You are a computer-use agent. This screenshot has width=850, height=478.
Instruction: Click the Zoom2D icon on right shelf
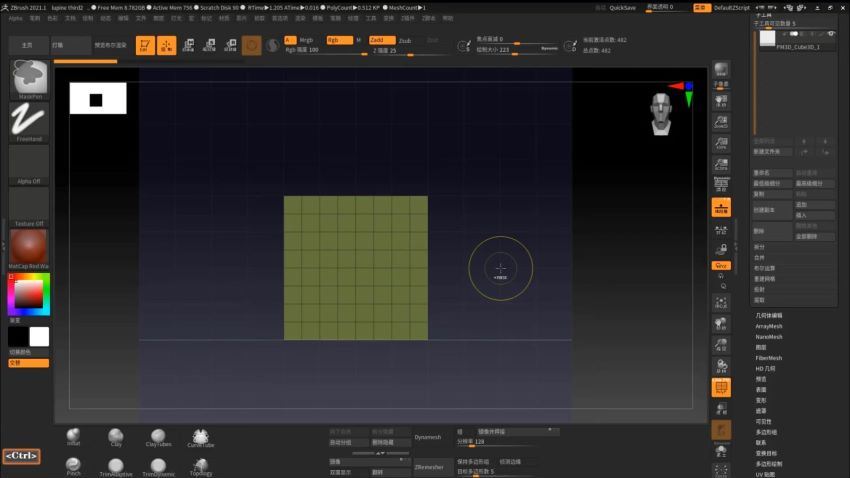pos(721,122)
